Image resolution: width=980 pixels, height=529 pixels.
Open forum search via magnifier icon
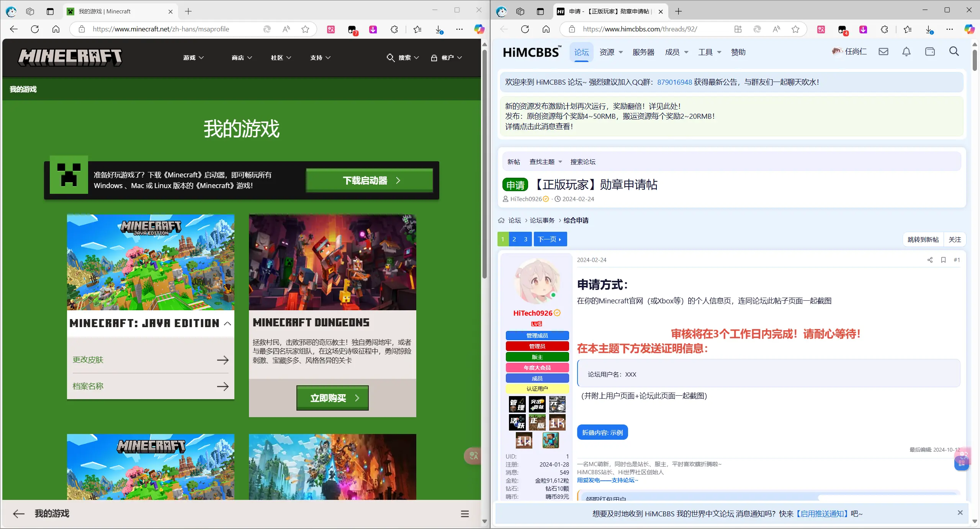point(954,51)
